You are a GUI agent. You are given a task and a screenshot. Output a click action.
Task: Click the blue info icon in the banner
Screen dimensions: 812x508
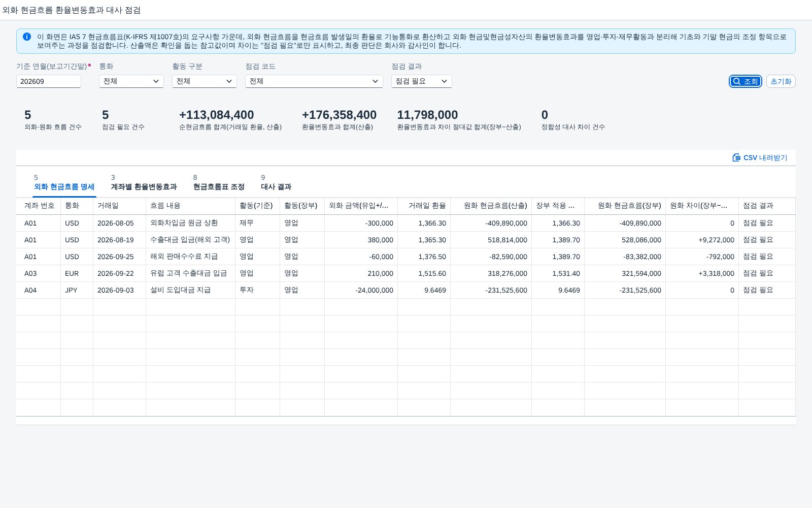pyautogui.click(x=27, y=37)
